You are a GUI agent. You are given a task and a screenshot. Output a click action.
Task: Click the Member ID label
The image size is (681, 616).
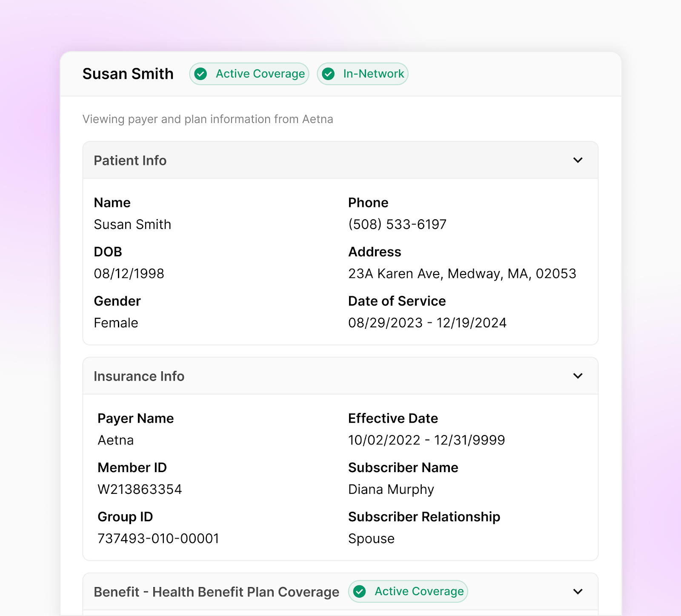132,467
